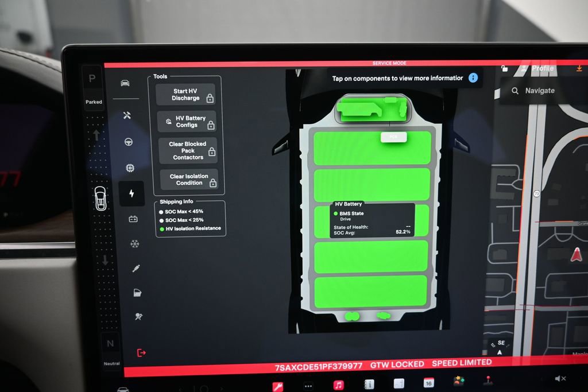The image size is (588, 392).
Task: Click the red exit service mode icon
Action: 141,353
